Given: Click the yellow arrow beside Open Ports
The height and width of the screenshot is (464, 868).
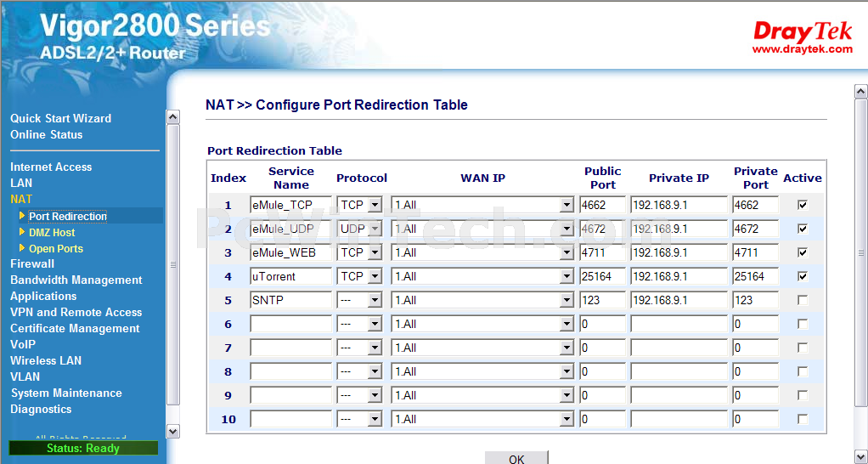Looking at the screenshot, I should (21, 248).
